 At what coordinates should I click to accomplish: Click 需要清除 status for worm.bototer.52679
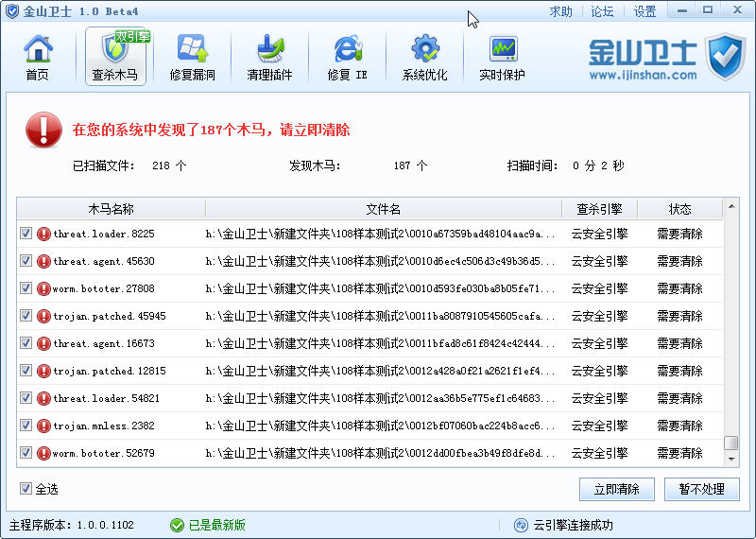coord(680,454)
